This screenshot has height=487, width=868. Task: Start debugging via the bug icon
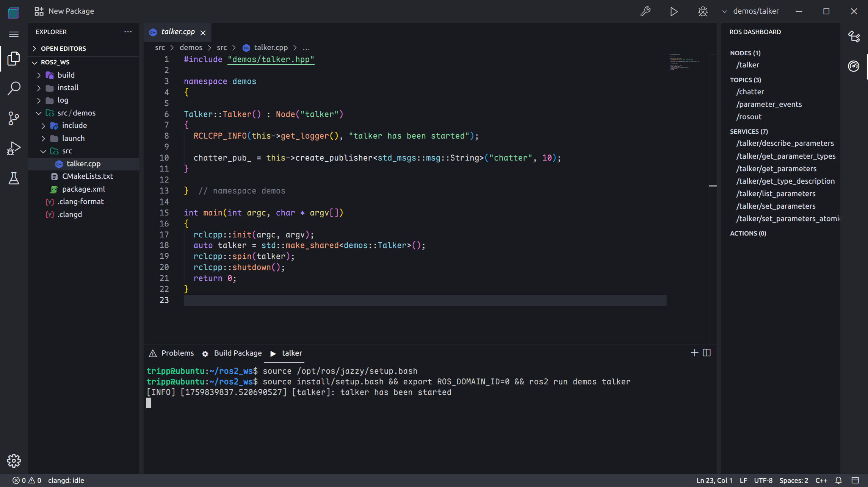click(702, 12)
